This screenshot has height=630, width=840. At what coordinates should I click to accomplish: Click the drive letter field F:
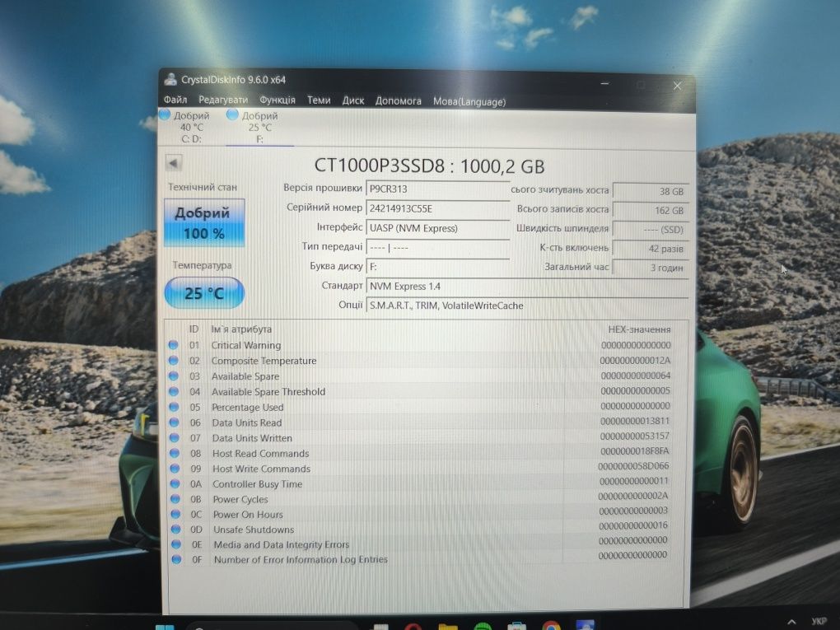(437, 267)
